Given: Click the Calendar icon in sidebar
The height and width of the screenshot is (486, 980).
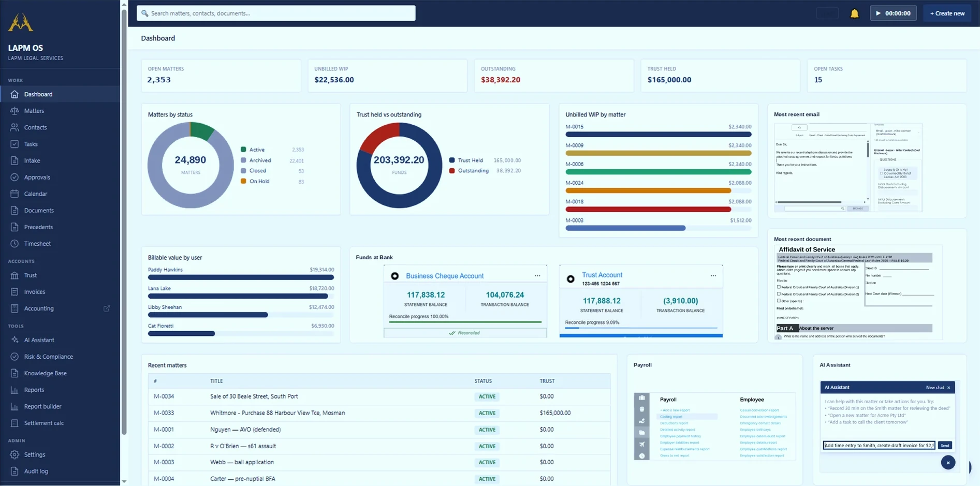Looking at the screenshot, I should click(14, 194).
